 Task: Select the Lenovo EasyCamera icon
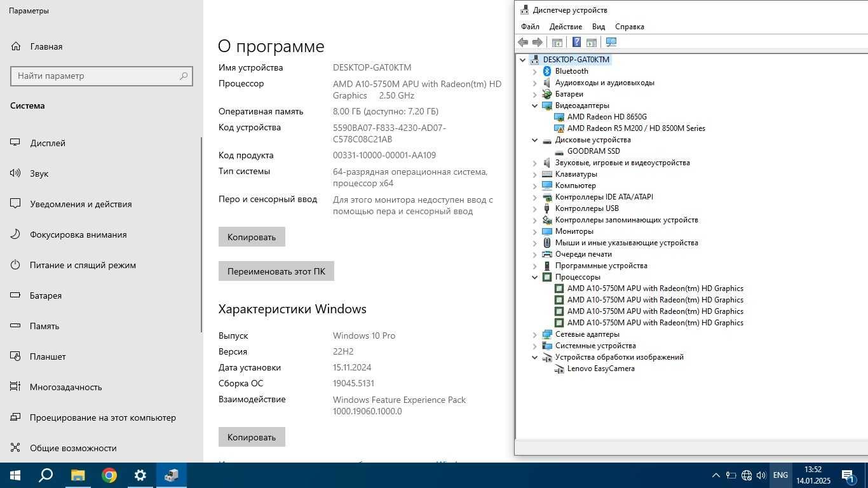pos(559,369)
